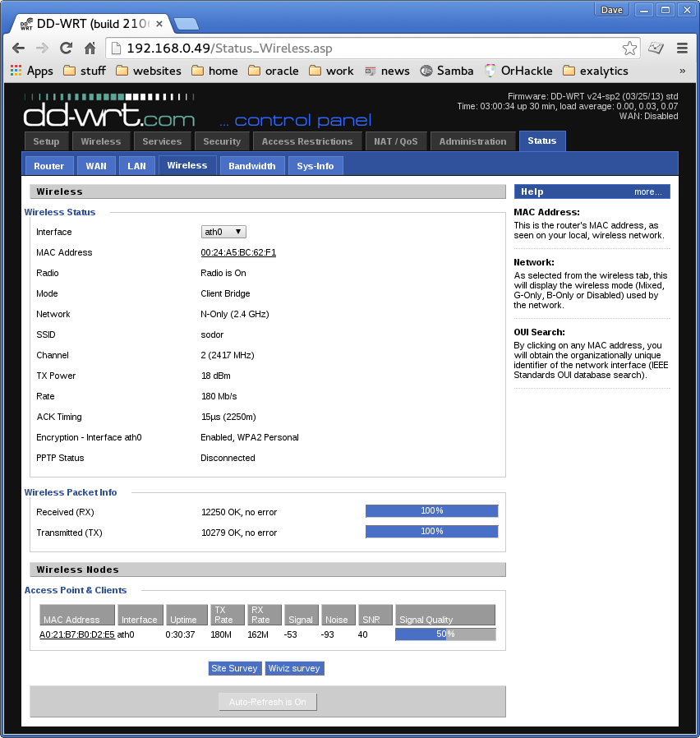The height and width of the screenshot is (738, 700).
Task: Click the Uptime column header
Action: (x=187, y=615)
